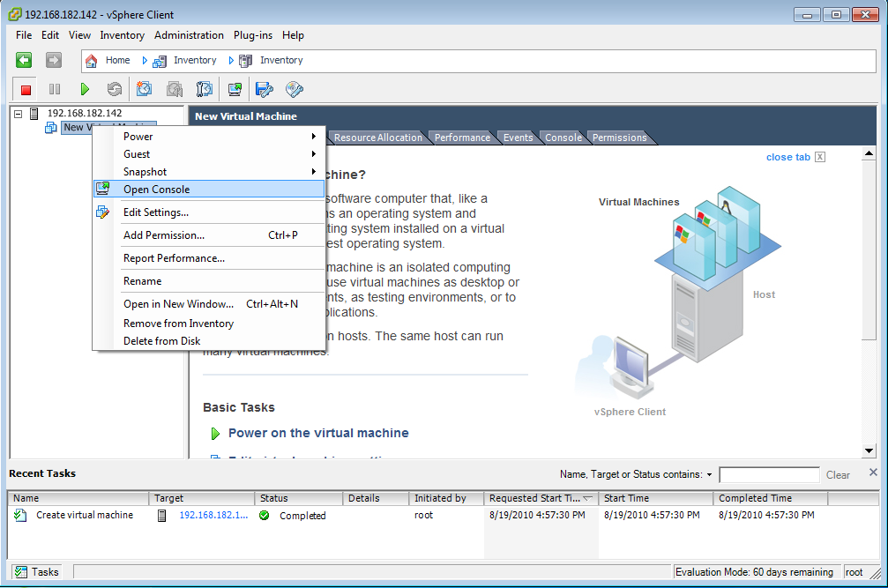
Task: Open the Plug-ins menu
Action: pos(253,35)
